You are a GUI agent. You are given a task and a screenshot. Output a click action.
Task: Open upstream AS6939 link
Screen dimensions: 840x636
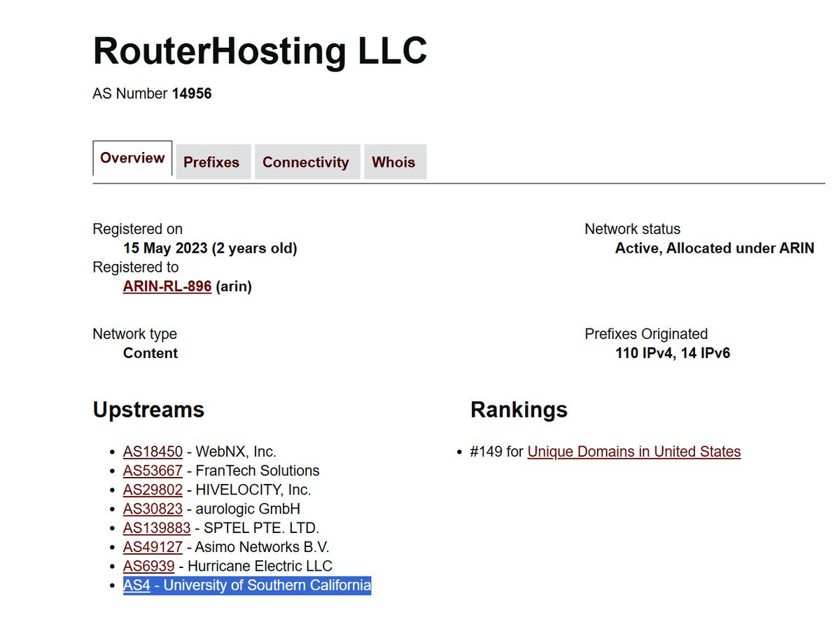[149, 565]
